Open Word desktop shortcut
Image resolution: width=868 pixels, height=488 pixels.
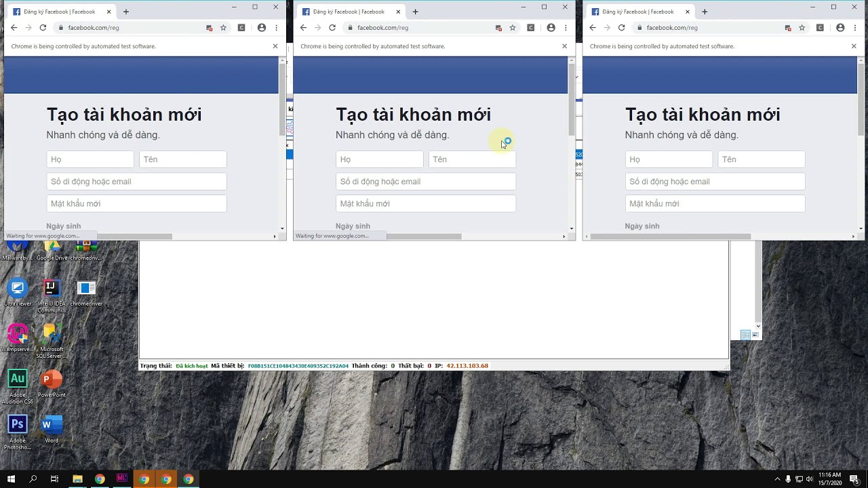[52, 428]
